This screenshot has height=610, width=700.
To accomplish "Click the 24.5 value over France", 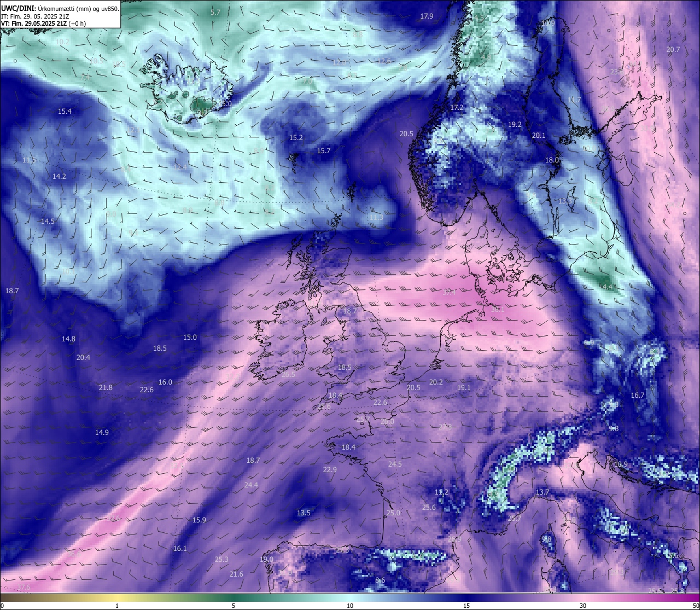I will (x=395, y=464).
